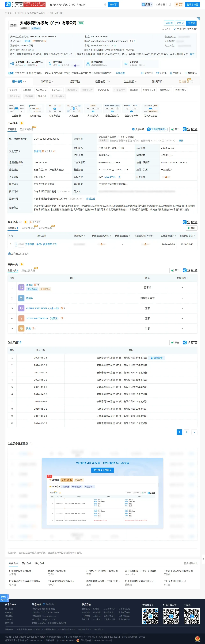Select the 变更记录 45 filter chip

click(103, 90)
